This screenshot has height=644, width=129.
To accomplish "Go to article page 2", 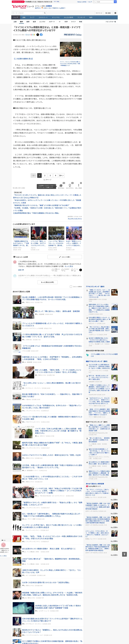I will [x=45, y=175].
